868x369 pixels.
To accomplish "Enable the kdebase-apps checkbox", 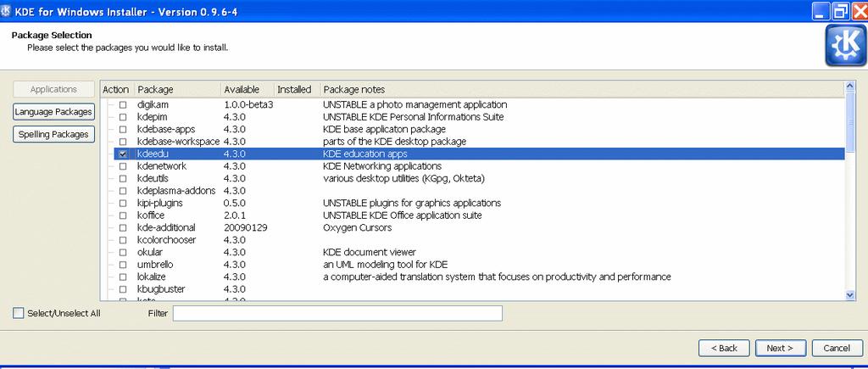I will 123,130.
